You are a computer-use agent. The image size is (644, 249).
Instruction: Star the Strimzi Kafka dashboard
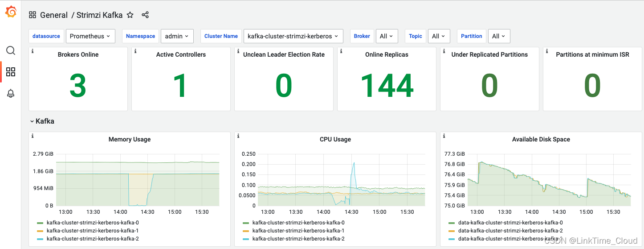(130, 15)
